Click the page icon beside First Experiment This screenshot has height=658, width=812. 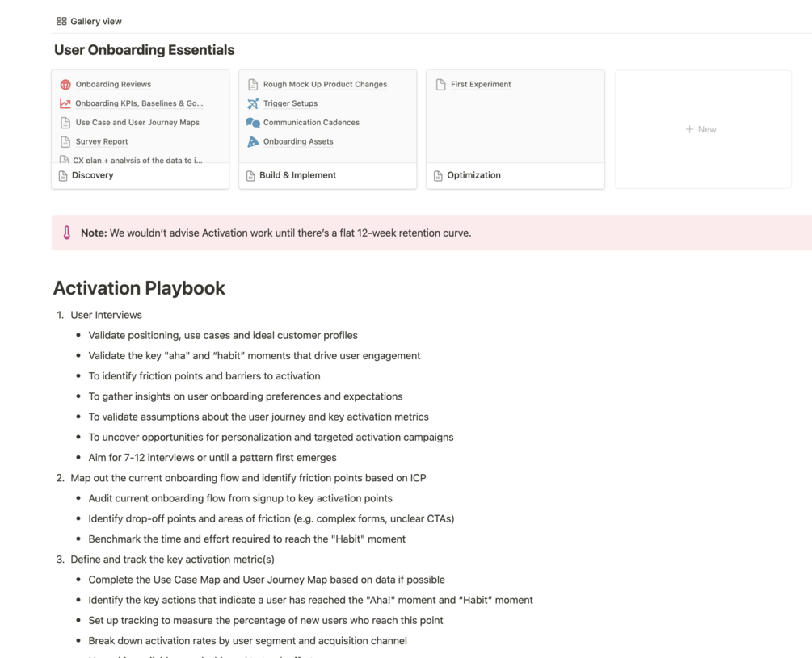pyautogui.click(x=441, y=84)
